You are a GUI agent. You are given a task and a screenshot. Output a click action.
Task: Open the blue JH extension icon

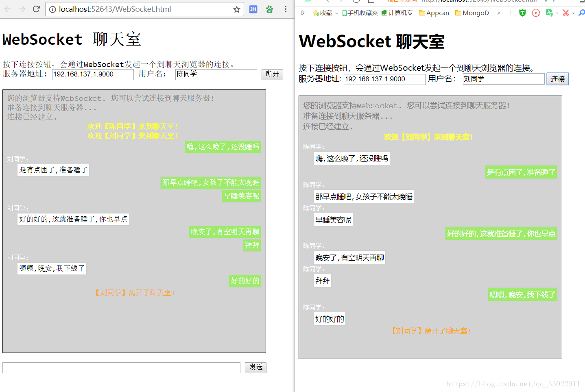coord(253,9)
